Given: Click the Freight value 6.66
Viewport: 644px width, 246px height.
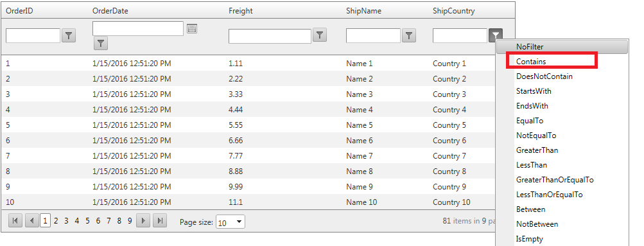Looking at the screenshot, I should (236, 141).
